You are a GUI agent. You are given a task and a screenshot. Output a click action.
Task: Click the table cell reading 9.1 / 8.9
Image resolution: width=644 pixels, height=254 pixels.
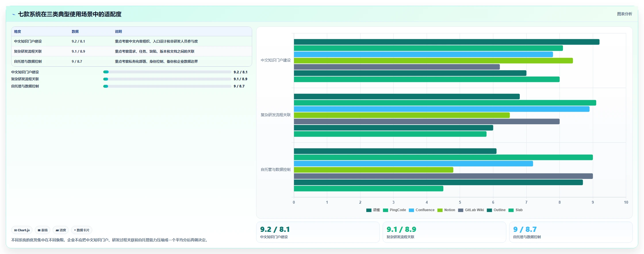[x=78, y=51]
